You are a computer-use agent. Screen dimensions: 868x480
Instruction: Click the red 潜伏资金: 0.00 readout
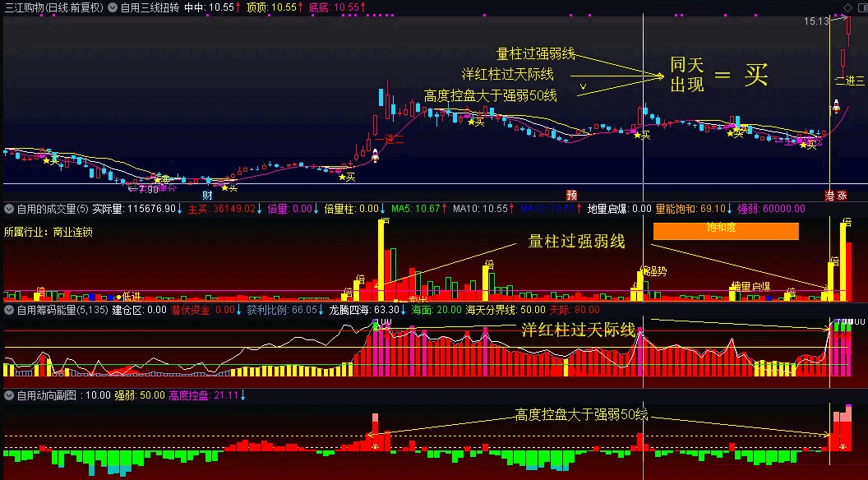(x=206, y=310)
